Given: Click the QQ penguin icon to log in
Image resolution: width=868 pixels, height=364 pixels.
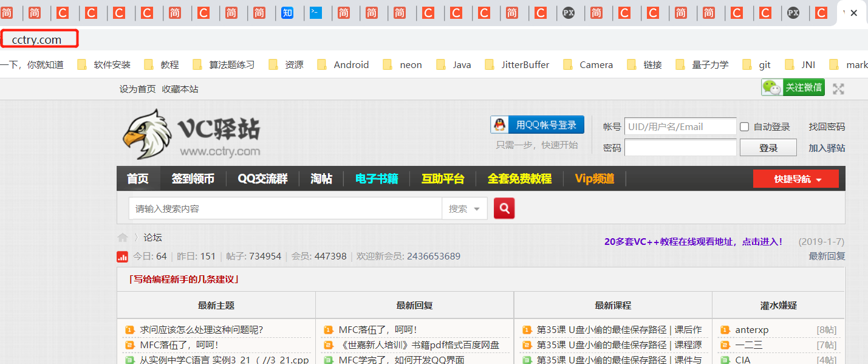Looking at the screenshot, I should pyautogui.click(x=500, y=124).
